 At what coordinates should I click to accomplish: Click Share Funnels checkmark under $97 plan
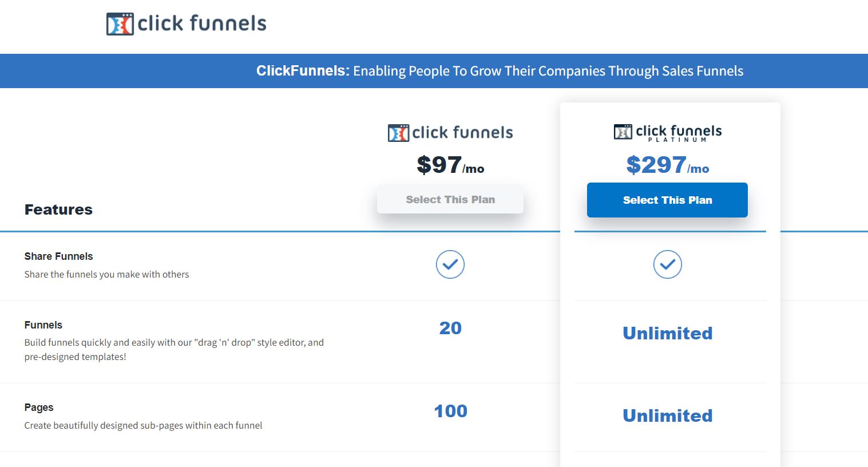pyautogui.click(x=450, y=264)
